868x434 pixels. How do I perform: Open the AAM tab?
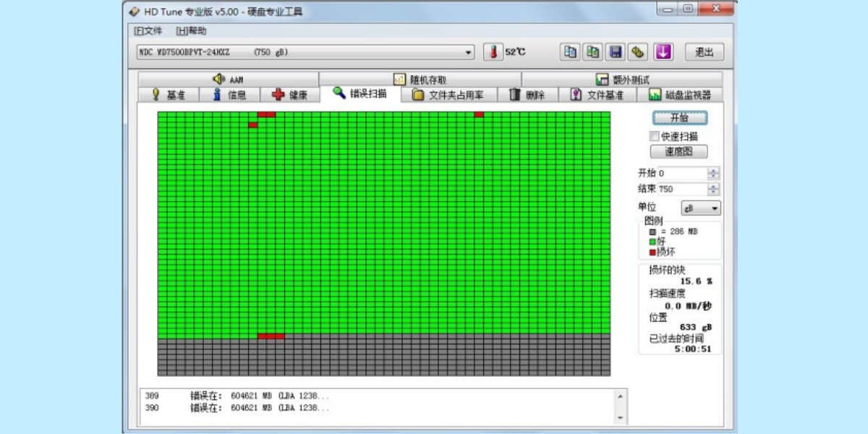pos(228,80)
